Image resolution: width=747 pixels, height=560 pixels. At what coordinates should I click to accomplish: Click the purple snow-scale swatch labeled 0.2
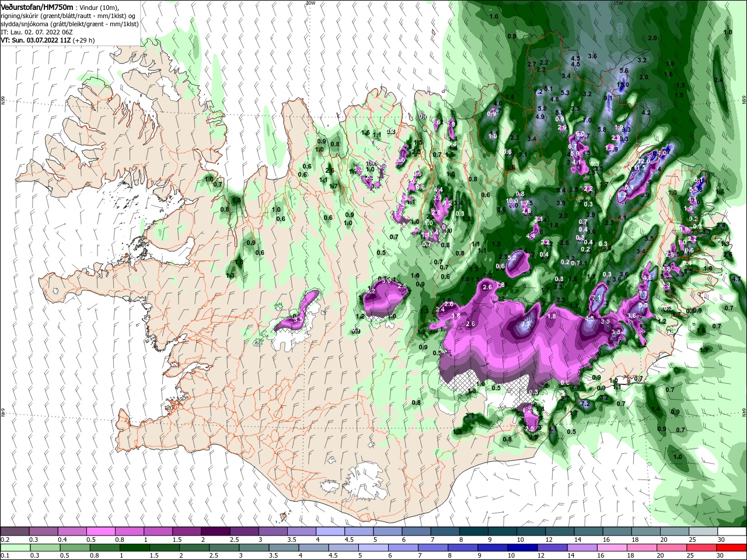tap(15, 531)
